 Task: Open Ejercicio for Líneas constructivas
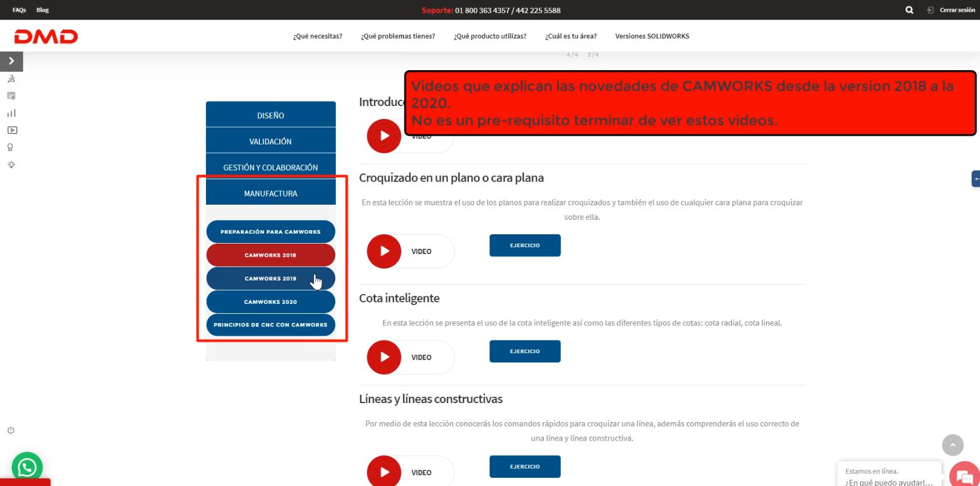tap(525, 466)
